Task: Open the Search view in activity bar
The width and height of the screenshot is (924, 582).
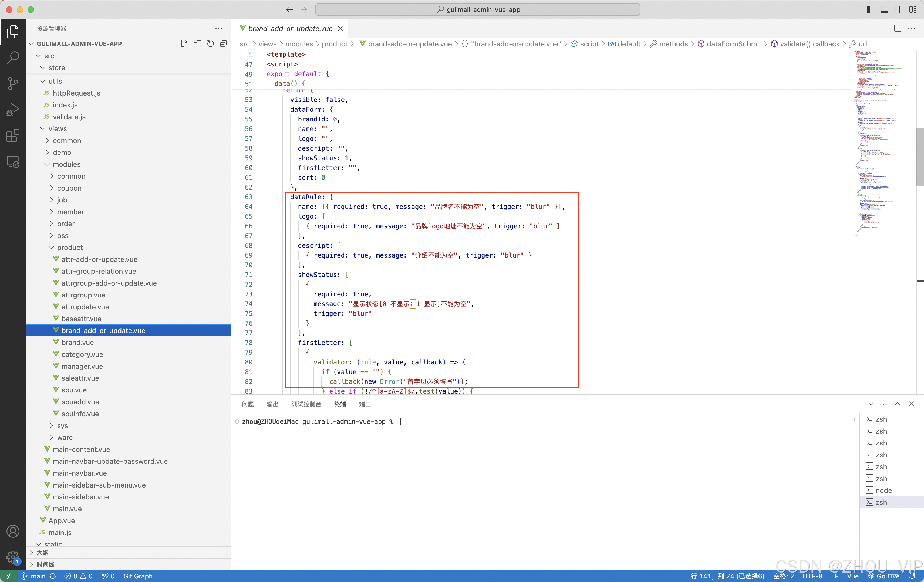Action: point(13,57)
